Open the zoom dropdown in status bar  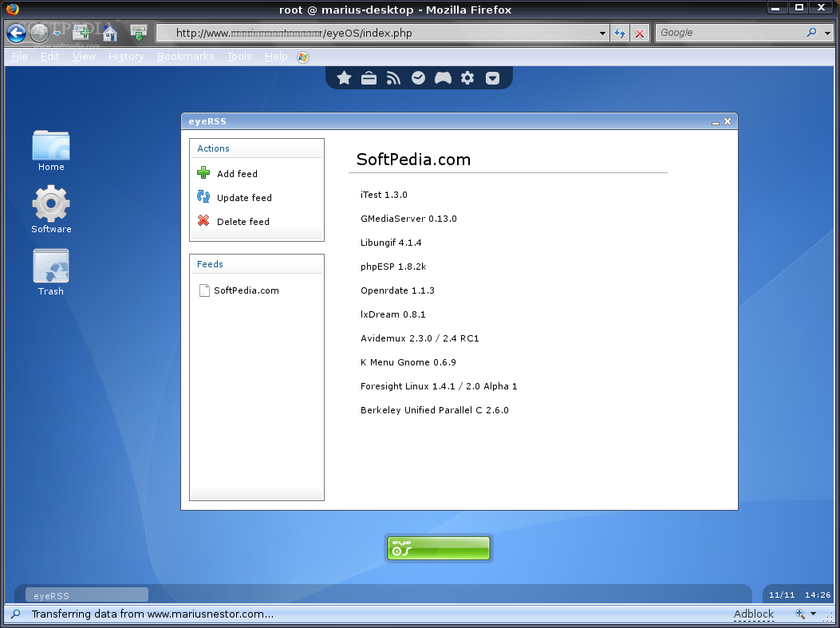(x=813, y=614)
